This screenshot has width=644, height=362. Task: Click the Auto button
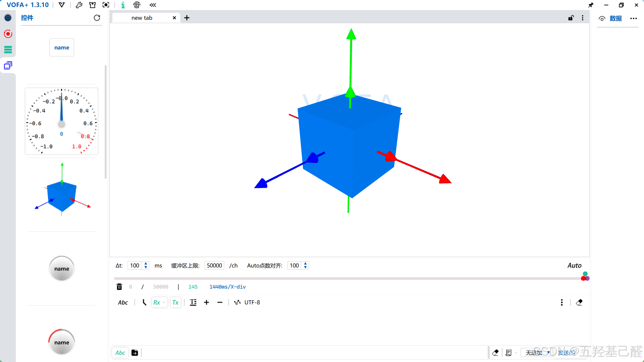[574, 265]
